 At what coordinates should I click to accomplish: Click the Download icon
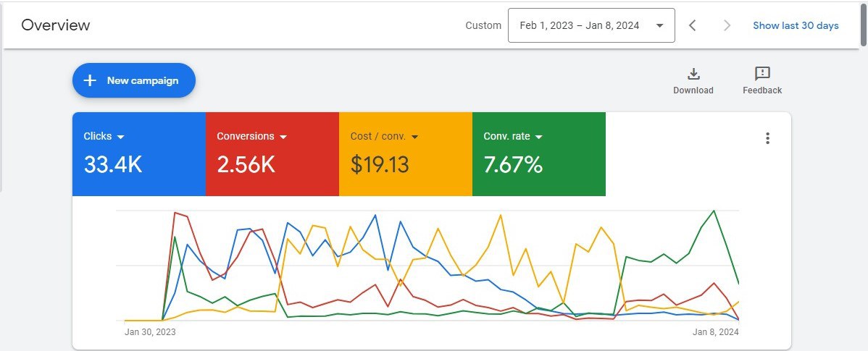point(693,74)
